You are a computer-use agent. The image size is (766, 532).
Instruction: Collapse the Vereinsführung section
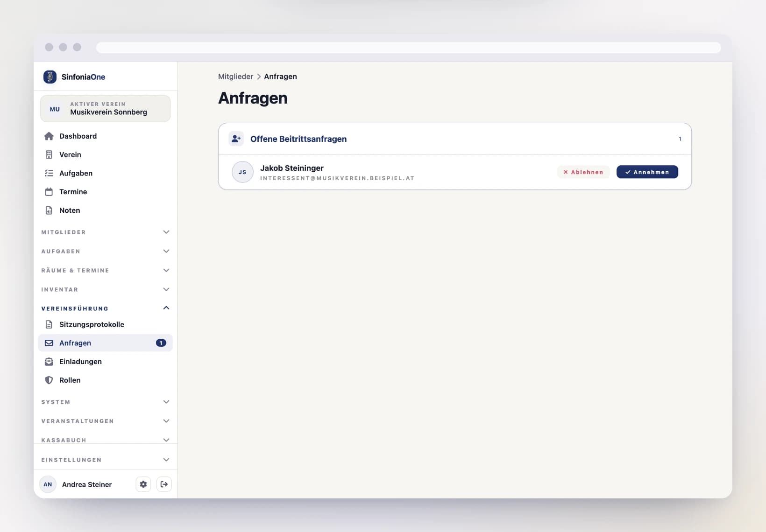[x=106, y=308]
